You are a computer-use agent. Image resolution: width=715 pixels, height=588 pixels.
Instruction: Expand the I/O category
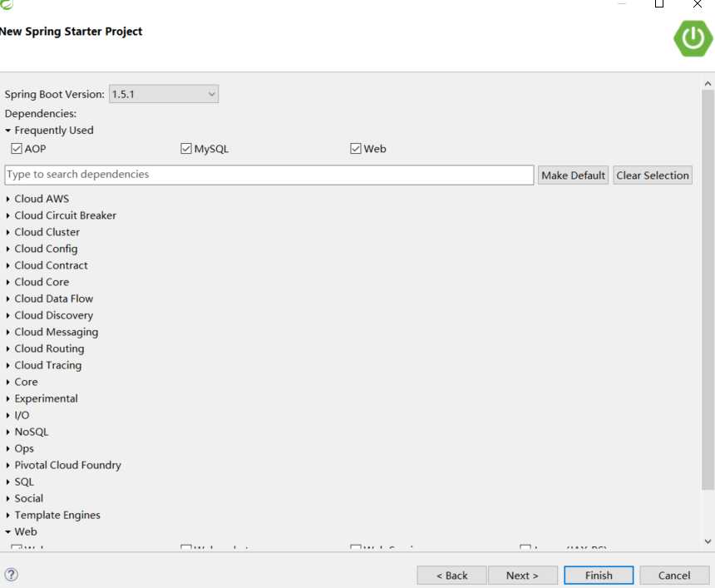pos(7,415)
